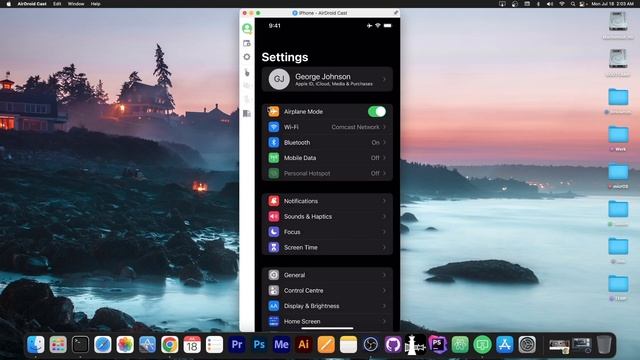Turn off the Airplane Mode switch

pyautogui.click(x=377, y=111)
